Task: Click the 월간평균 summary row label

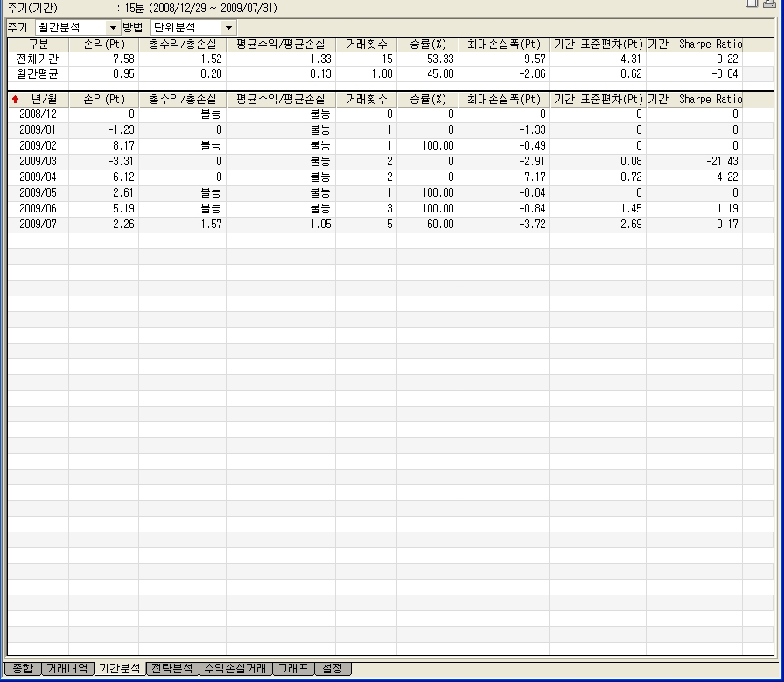Action: 38,74
